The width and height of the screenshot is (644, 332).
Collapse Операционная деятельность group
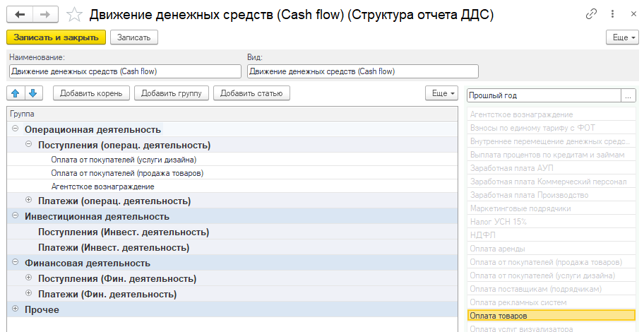[x=16, y=129]
